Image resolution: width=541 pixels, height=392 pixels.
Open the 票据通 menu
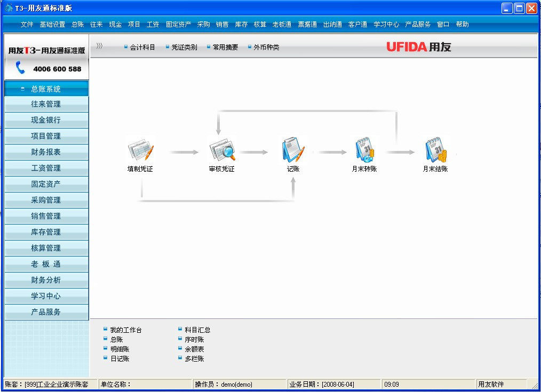point(307,25)
